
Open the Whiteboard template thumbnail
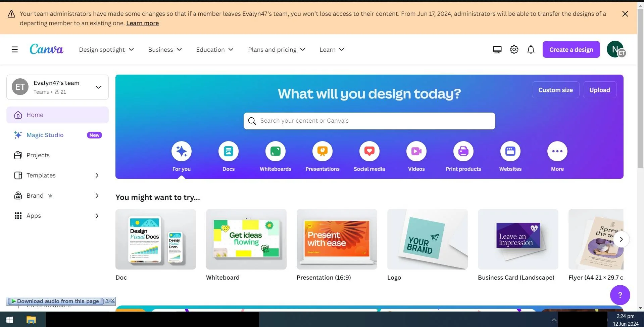246,239
